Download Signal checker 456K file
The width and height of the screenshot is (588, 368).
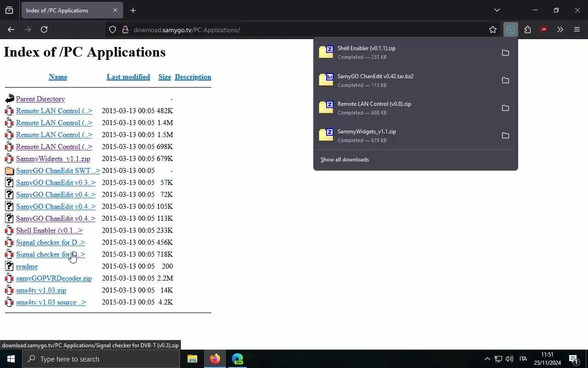[51, 242]
